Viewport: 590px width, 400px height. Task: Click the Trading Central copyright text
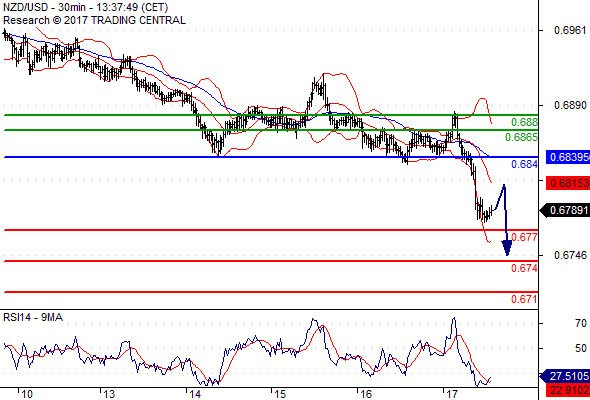coord(94,20)
